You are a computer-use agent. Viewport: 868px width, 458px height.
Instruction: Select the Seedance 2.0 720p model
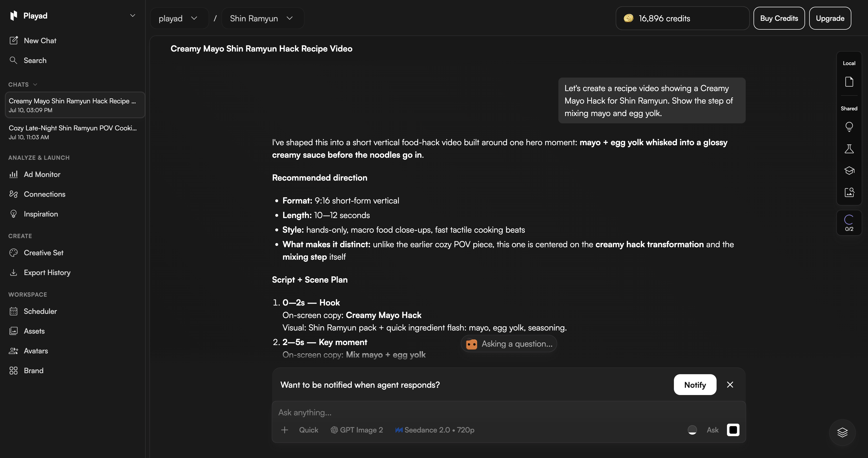pos(435,430)
